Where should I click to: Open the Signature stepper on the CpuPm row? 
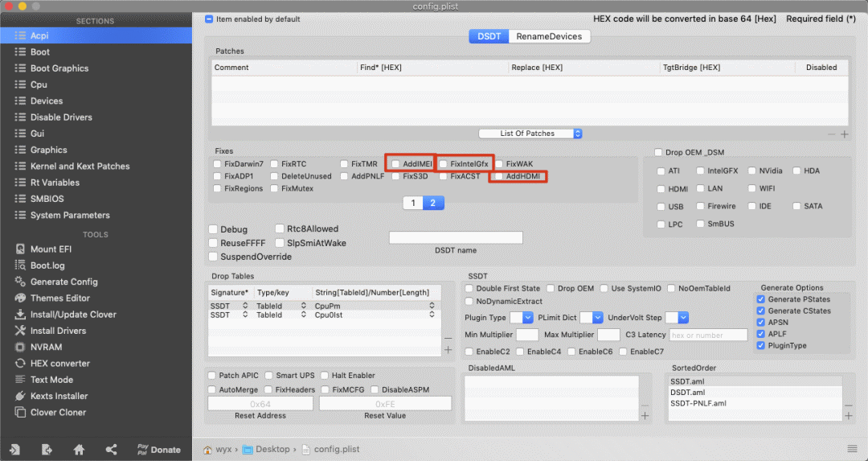click(x=245, y=306)
